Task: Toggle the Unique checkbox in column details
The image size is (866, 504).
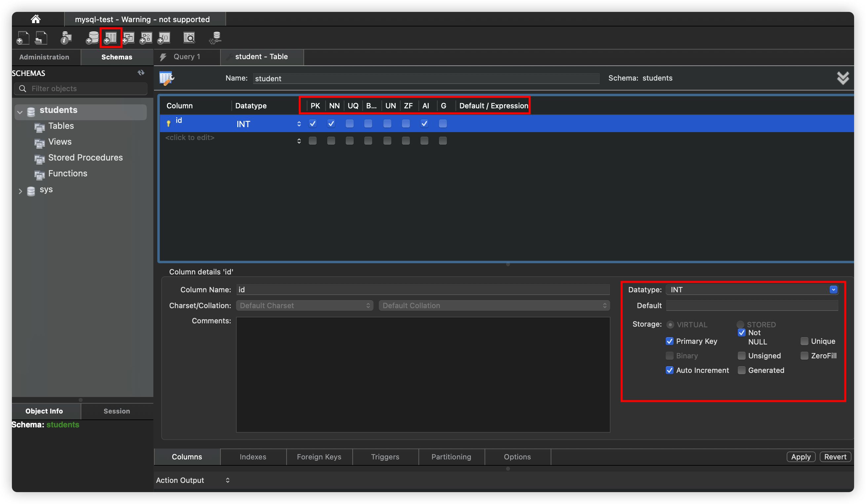Action: (x=804, y=341)
